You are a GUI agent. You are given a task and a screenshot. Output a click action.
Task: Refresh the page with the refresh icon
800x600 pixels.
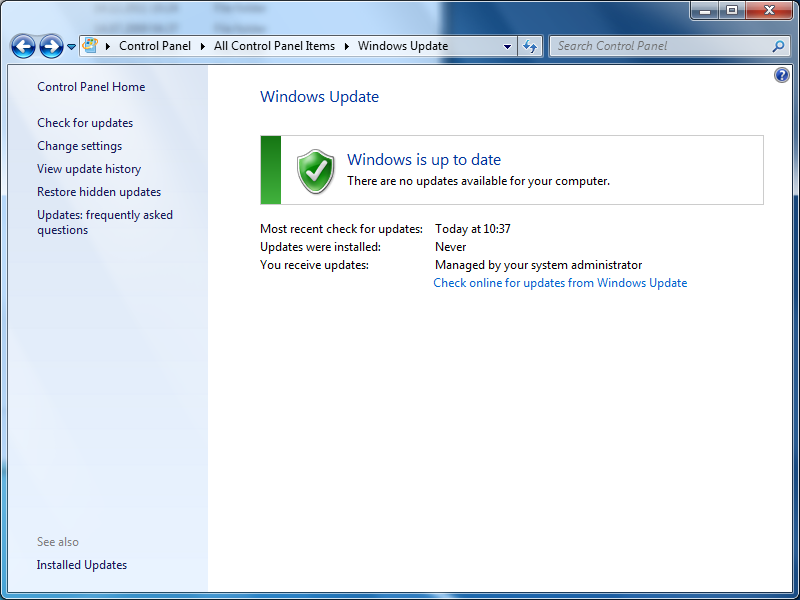click(530, 46)
